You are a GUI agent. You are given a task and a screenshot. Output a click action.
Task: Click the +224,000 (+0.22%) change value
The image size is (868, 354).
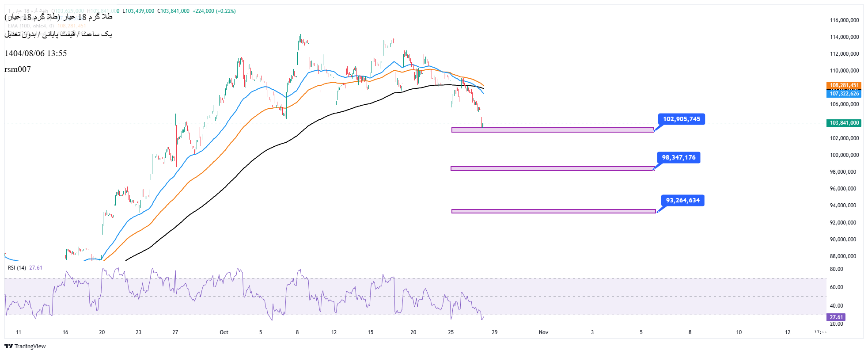click(214, 11)
